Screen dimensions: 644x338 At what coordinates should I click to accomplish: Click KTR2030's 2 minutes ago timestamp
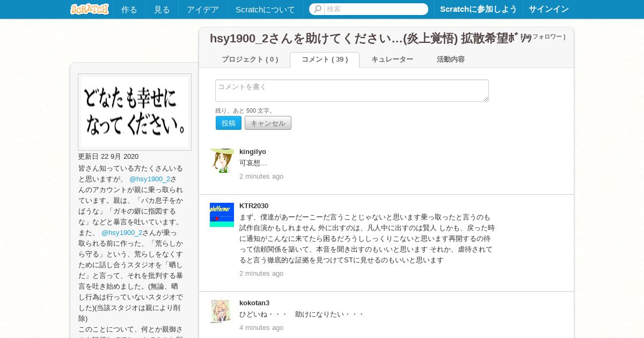coord(261,274)
